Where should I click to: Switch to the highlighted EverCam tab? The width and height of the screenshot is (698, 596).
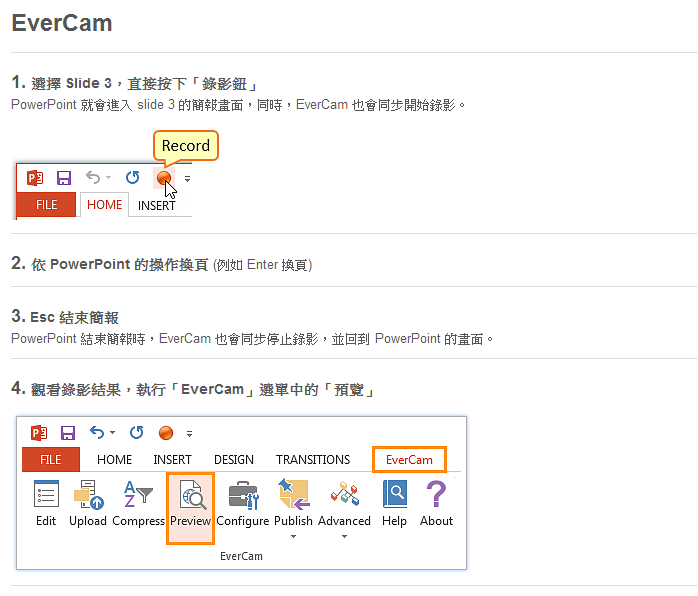pyautogui.click(x=409, y=460)
